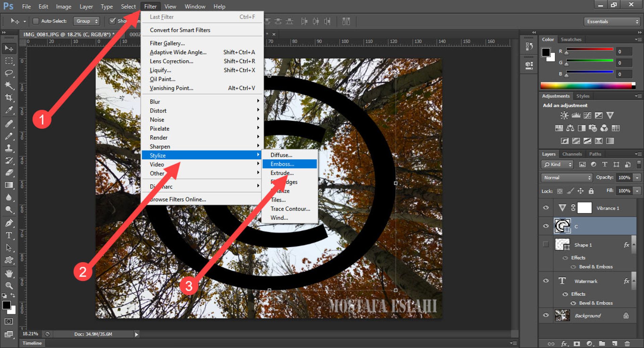644x348 pixels.
Task: Click the zoom percentage field 18.21%
Action: click(x=30, y=334)
